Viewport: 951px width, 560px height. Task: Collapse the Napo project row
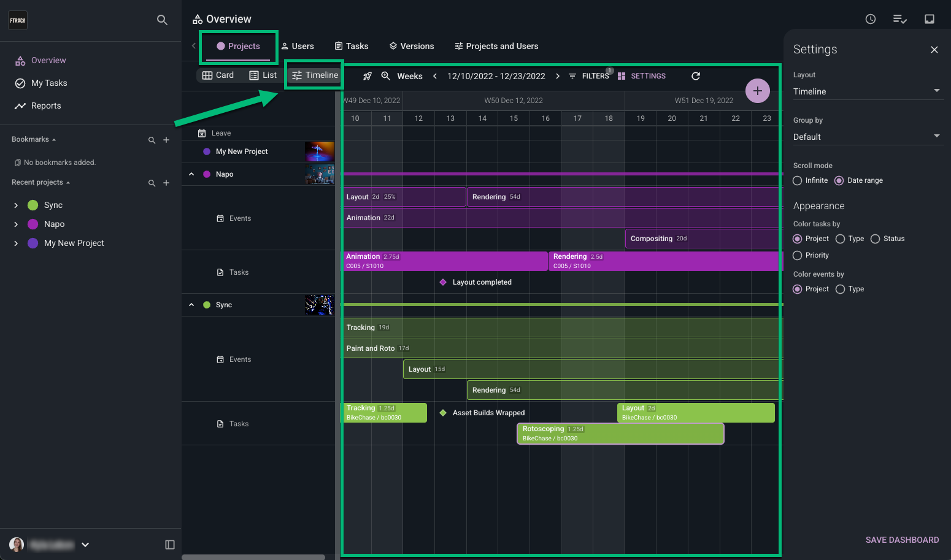coord(191,174)
